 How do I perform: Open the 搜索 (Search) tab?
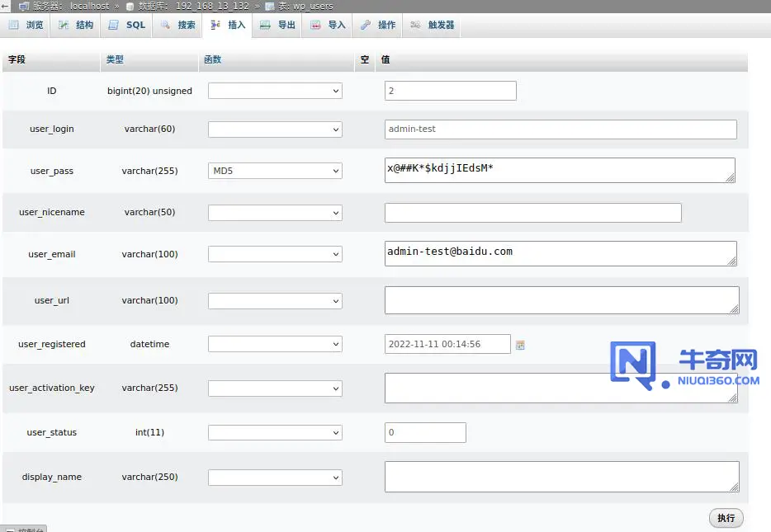[177, 25]
